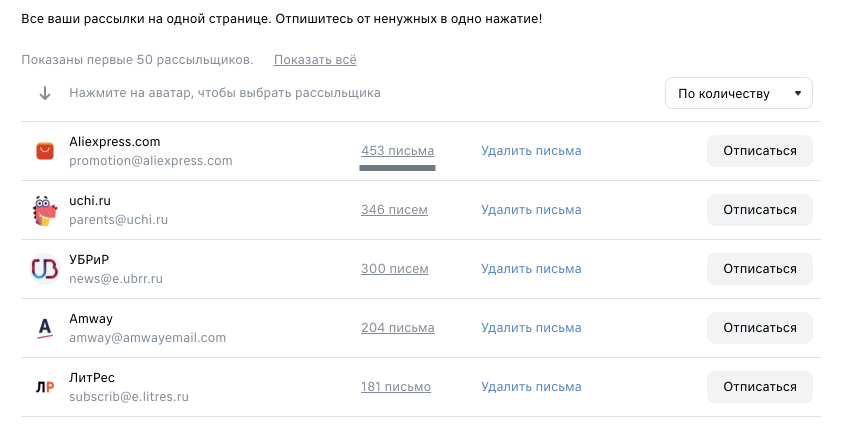Select the УБРиР sender avatar
Viewport: 841px width, 425px height.
click(45, 269)
